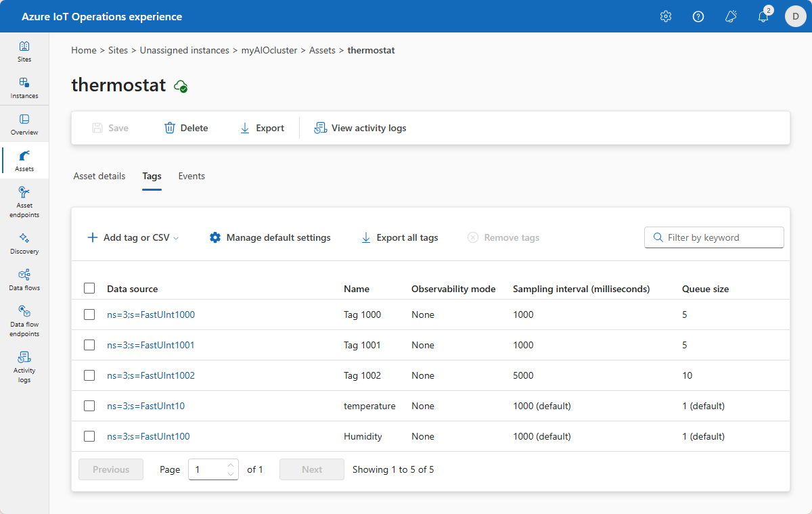Open the settings gear in header

tap(666, 16)
